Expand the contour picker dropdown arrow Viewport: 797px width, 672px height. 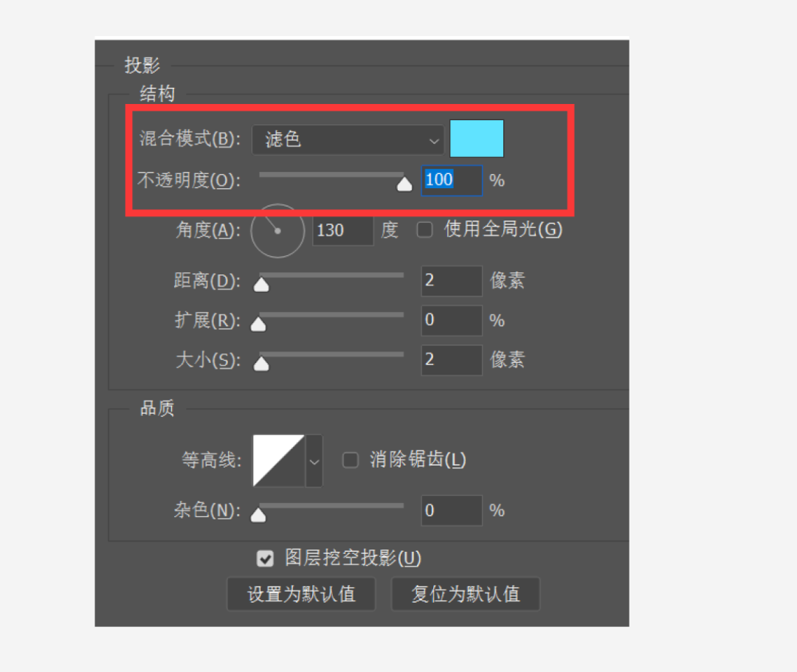[x=314, y=461]
